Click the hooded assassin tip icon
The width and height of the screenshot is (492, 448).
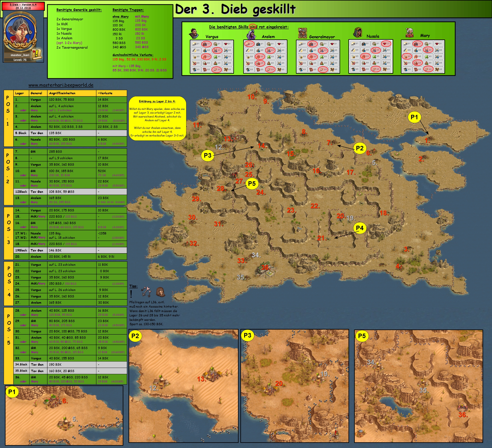click(160, 292)
